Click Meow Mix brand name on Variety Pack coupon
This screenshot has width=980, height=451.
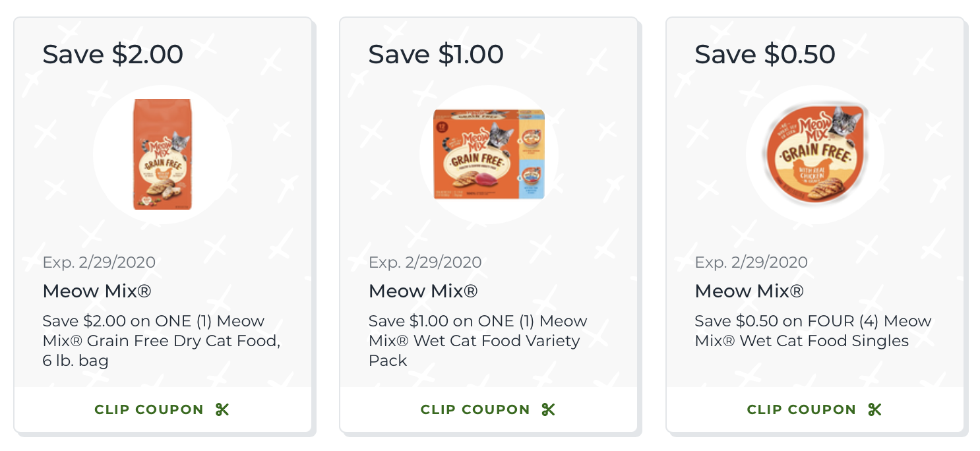(423, 291)
